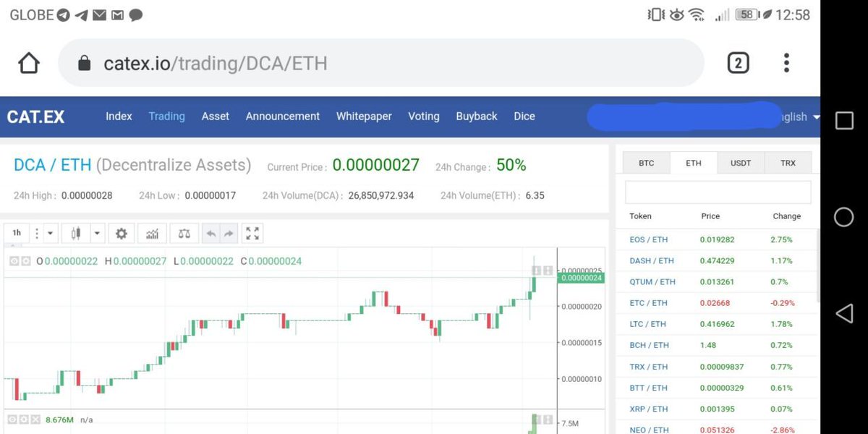This screenshot has height=434, width=868.
Task: Open the Index menu item
Action: (119, 116)
